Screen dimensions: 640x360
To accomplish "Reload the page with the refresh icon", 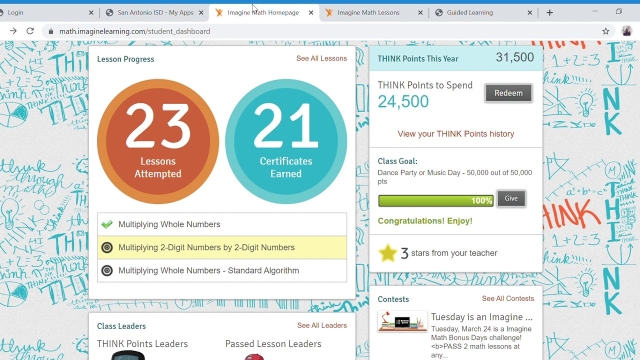I will (30, 31).
